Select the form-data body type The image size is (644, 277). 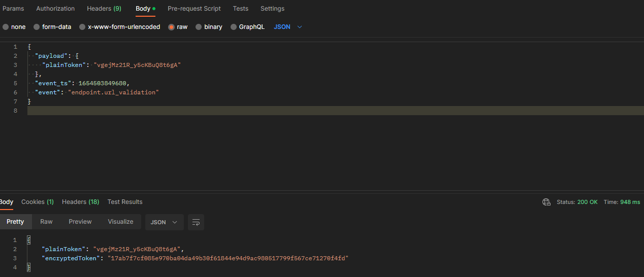[52, 27]
